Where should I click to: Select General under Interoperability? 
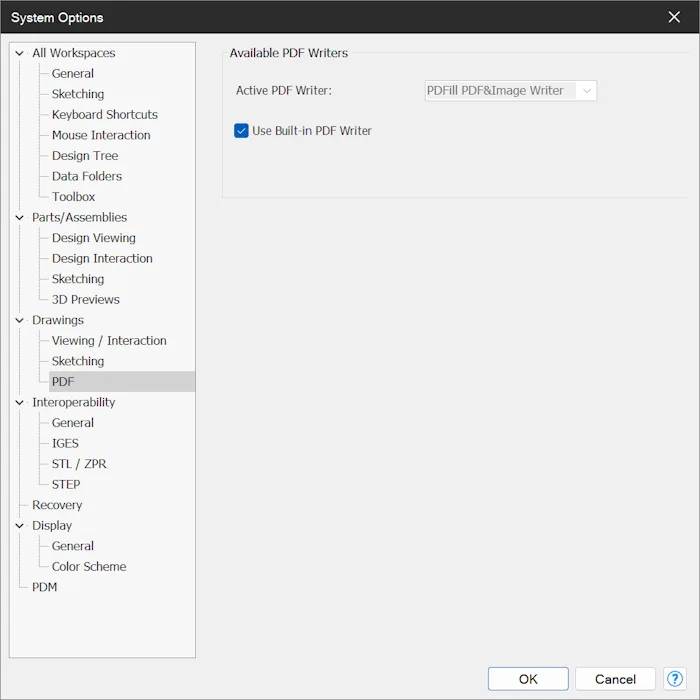[73, 422]
